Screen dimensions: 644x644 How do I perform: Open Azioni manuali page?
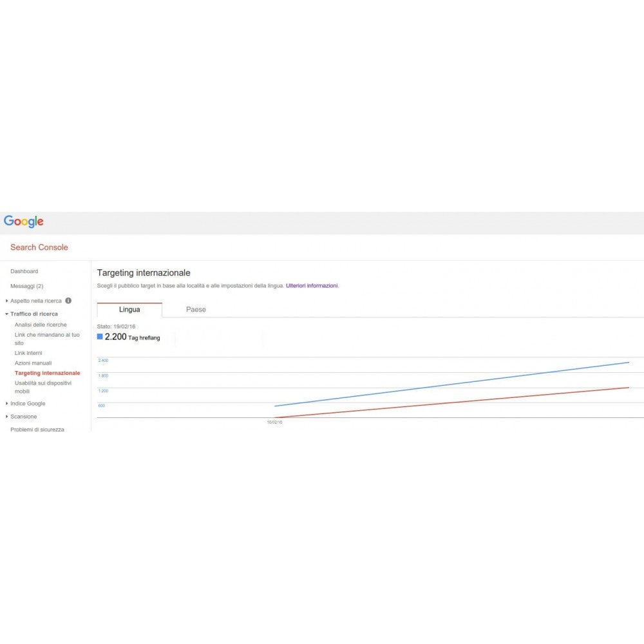tap(33, 363)
